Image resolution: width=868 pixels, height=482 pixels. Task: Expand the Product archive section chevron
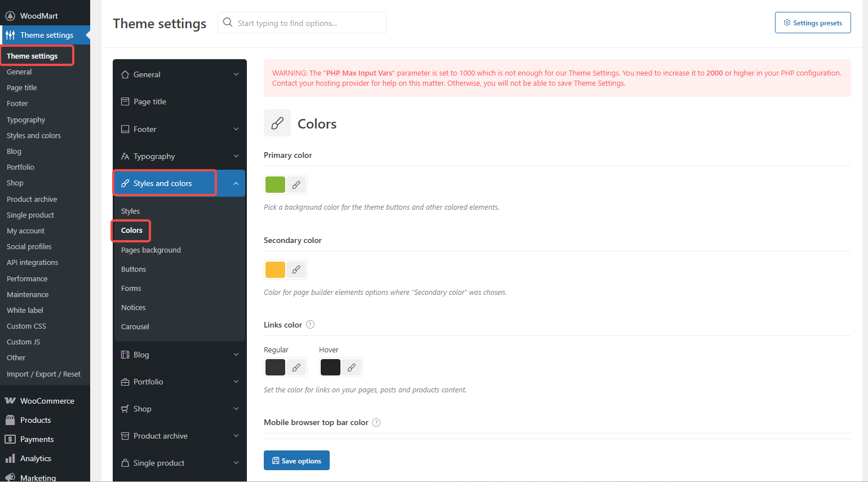click(x=236, y=436)
